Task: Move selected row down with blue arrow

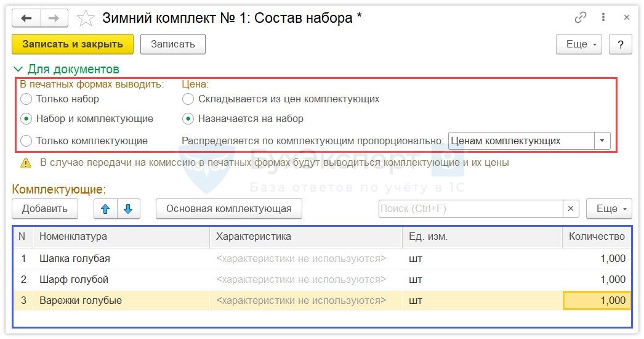Action: [x=128, y=209]
